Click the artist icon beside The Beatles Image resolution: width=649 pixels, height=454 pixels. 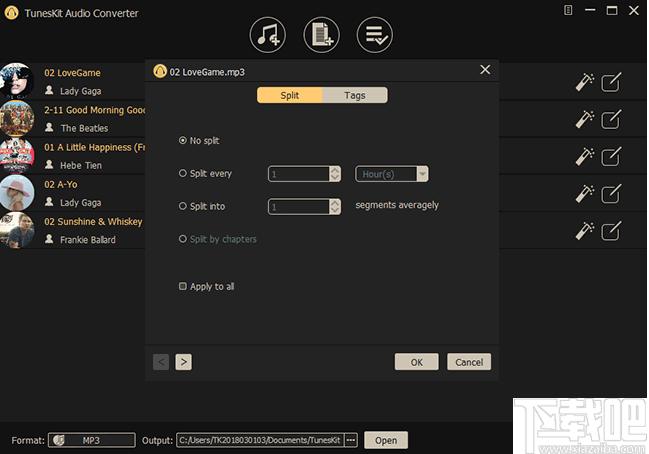[x=49, y=127]
